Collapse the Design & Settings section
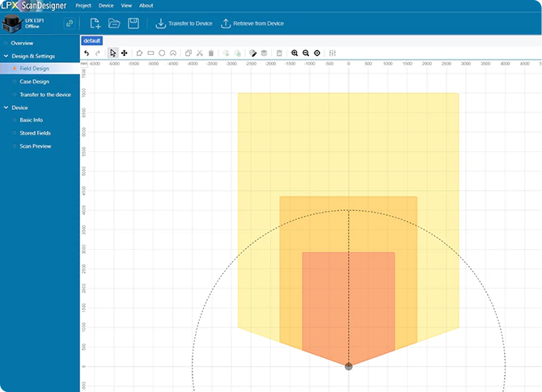This screenshot has width=542, height=392. 6,56
